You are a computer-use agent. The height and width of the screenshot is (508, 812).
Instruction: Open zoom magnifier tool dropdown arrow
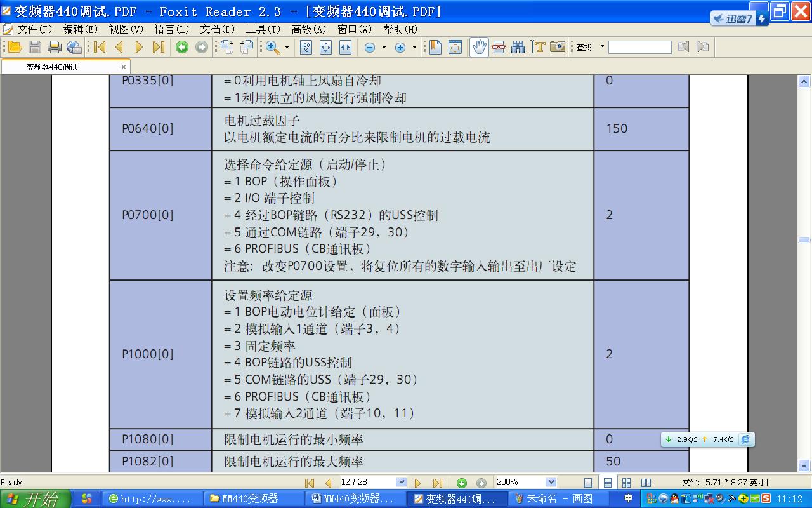(287, 48)
